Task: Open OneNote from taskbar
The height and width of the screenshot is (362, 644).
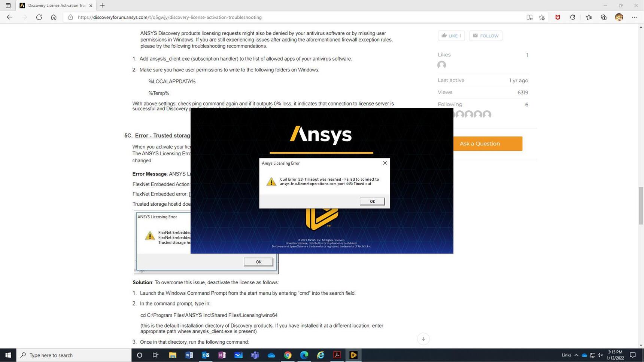Action: click(x=222, y=355)
